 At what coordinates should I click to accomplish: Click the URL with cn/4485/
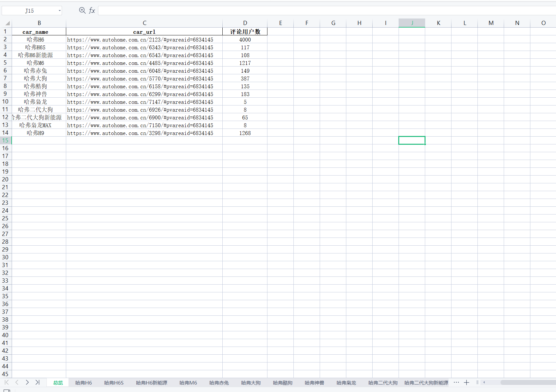pos(140,63)
